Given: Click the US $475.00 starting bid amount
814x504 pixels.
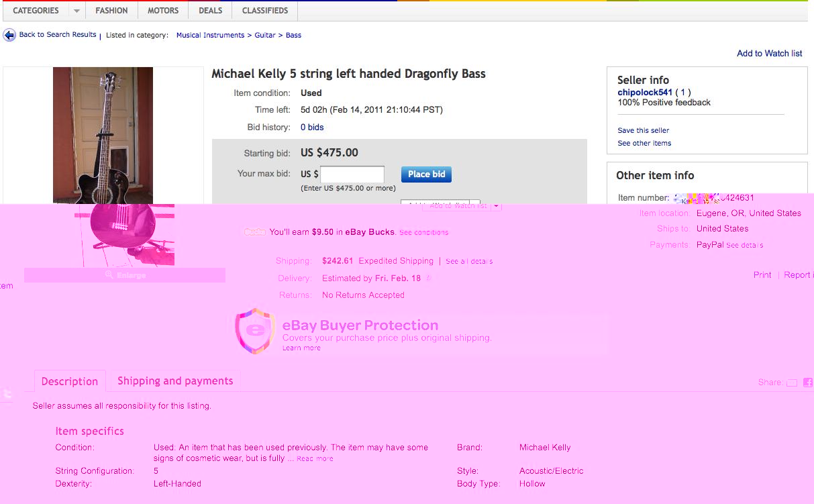Looking at the screenshot, I should pyautogui.click(x=329, y=152).
